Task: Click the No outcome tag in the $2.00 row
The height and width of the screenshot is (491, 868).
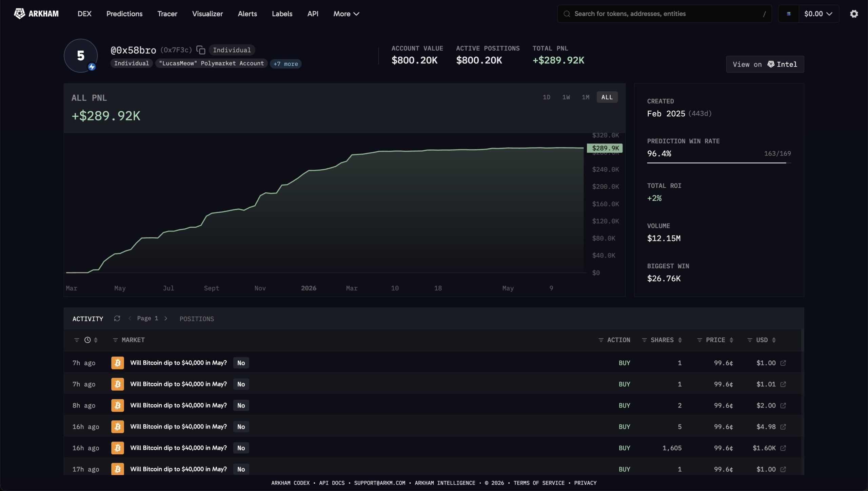Action: point(241,405)
